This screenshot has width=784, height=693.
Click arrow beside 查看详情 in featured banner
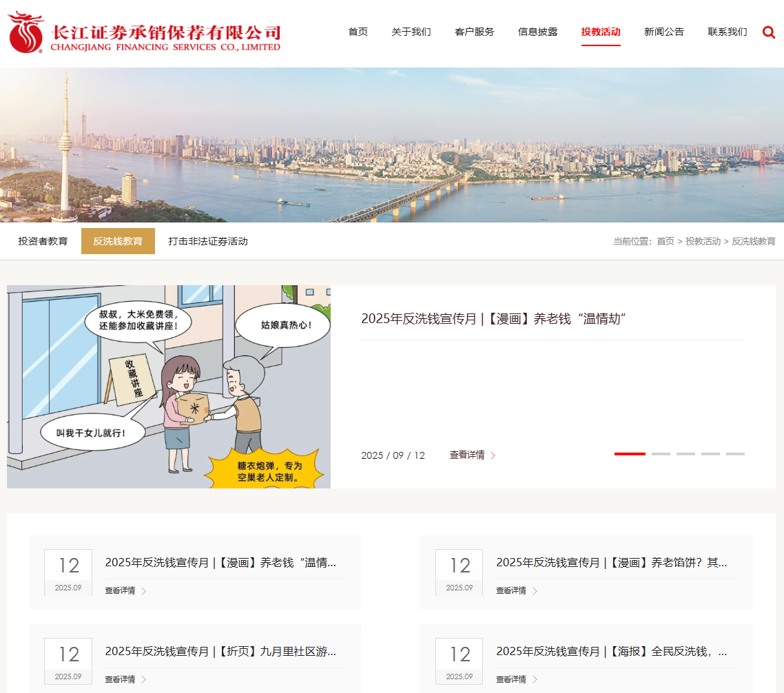[493, 455]
